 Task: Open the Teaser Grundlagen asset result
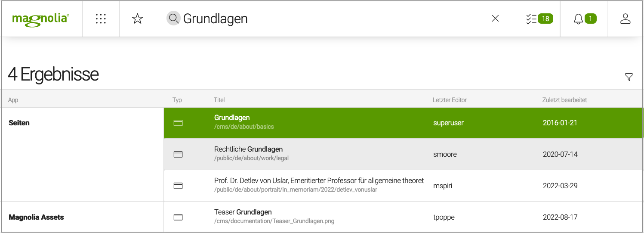243,212
